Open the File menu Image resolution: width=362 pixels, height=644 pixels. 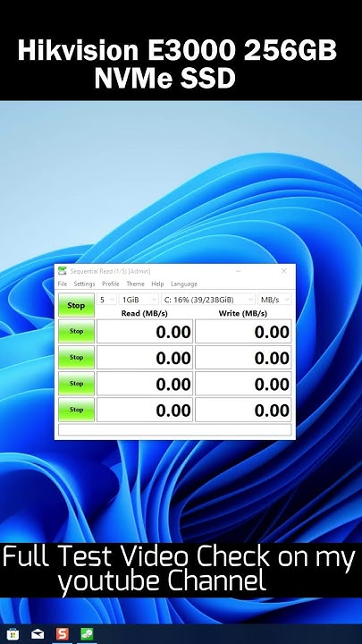coord(63,284)
